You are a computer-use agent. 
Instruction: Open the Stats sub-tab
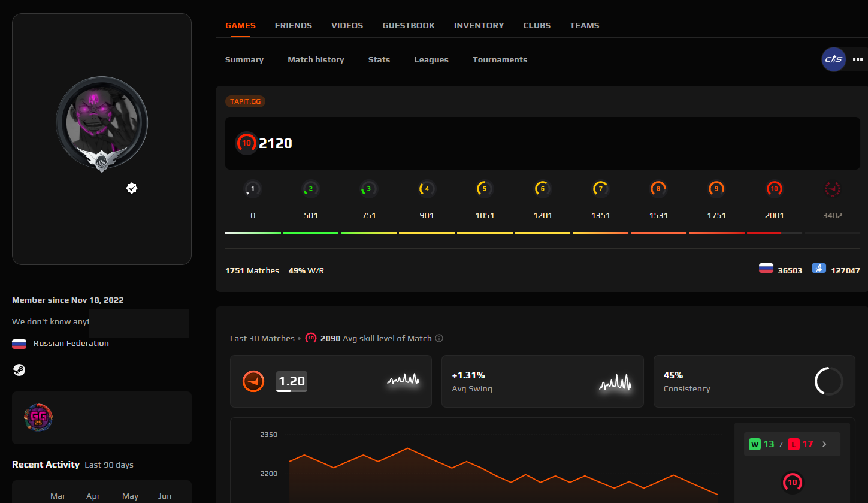(379, 59)
